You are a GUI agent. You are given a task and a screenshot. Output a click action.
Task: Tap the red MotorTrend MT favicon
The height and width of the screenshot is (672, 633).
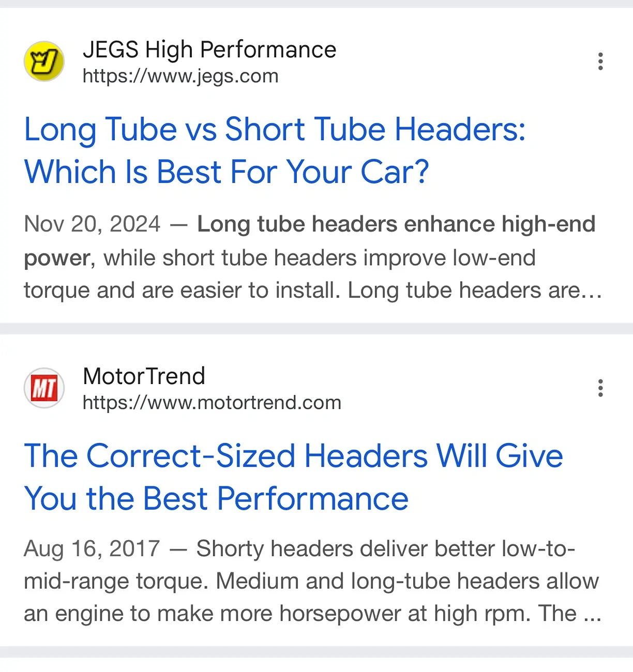point(44,388)
